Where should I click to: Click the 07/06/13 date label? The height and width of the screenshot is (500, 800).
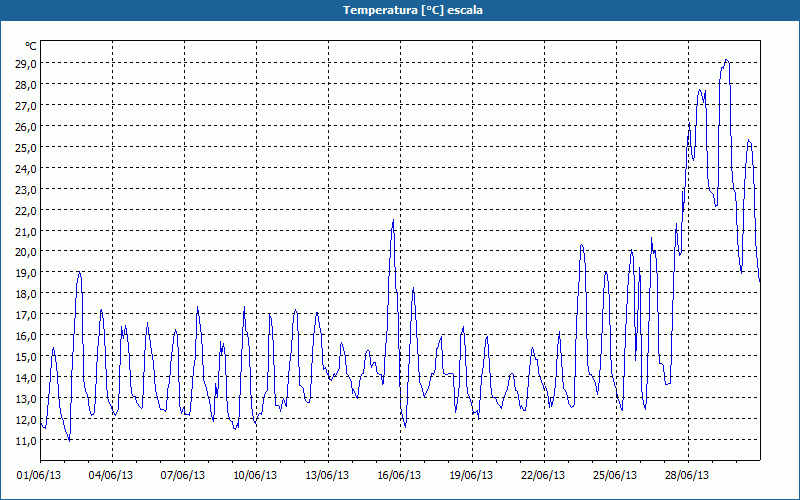183,476
